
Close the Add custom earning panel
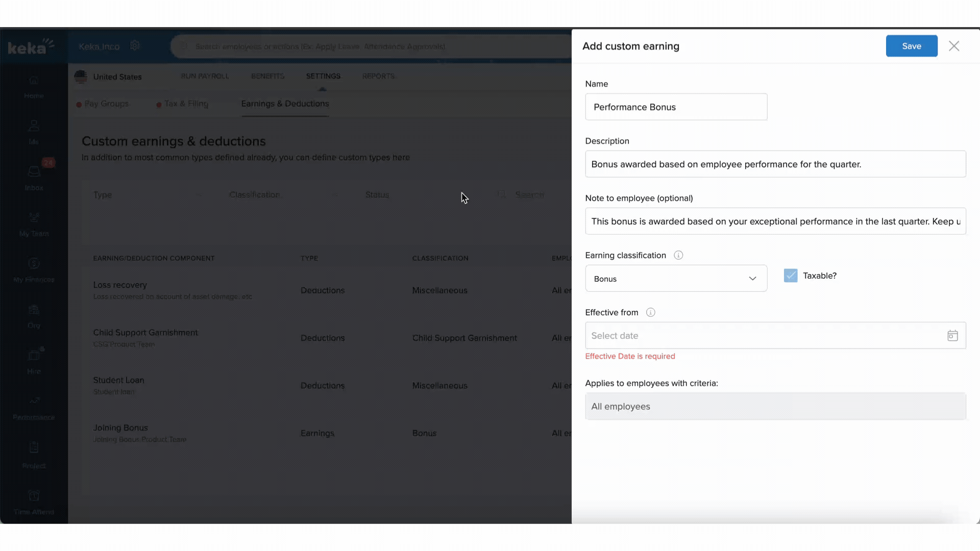954,46
